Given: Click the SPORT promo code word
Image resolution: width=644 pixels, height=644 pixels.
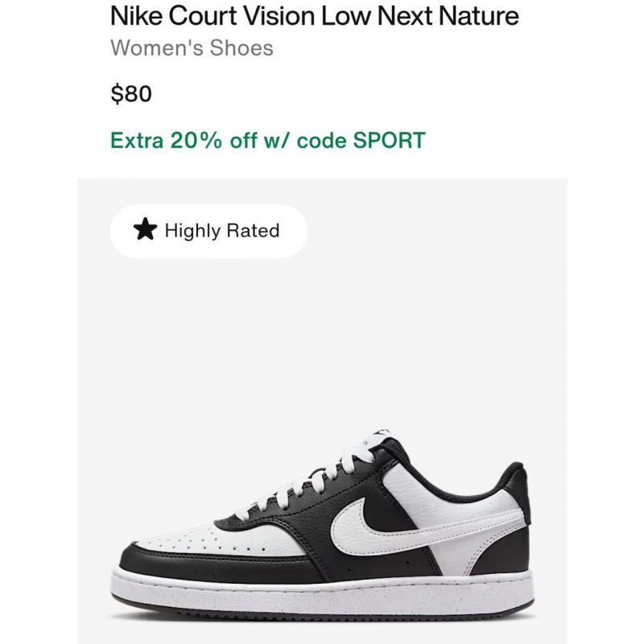Looking at the screenshot, I should point(389,140).
